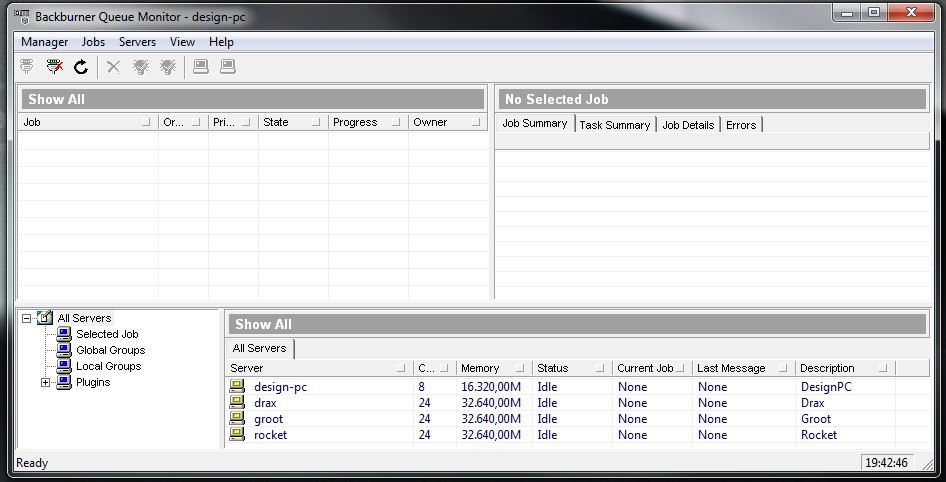Expand the Plugins tree node
The width and height of the screenshot is (946, 482).
coord(45,382)
